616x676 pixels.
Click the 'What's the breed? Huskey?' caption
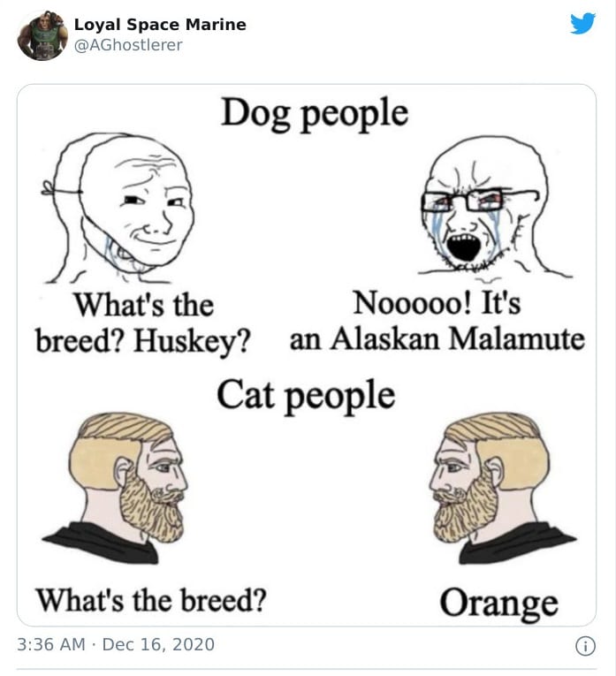click(143, 323)
